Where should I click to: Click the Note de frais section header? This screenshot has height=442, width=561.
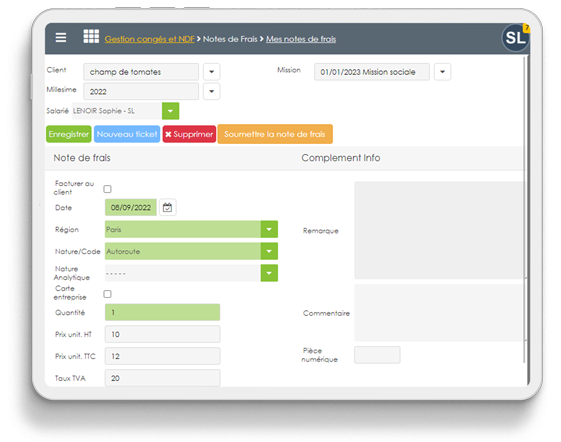tap(82, 158)
